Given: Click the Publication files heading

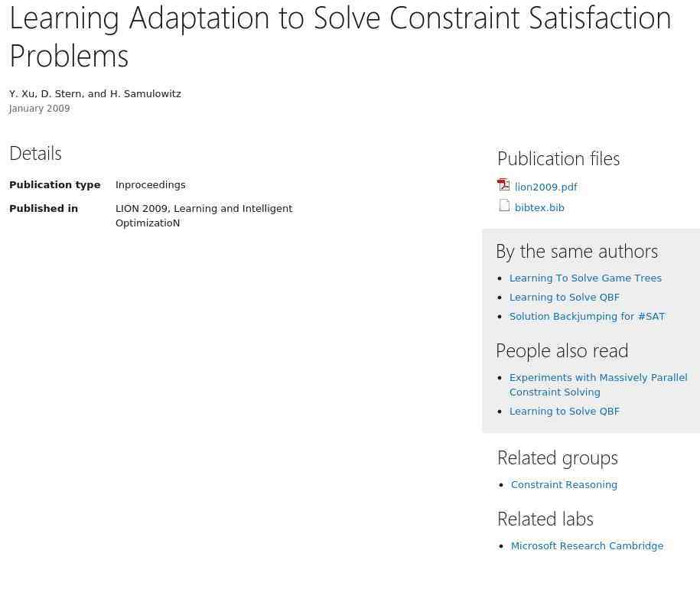Looking at the screenshot, I should [558, 158].
